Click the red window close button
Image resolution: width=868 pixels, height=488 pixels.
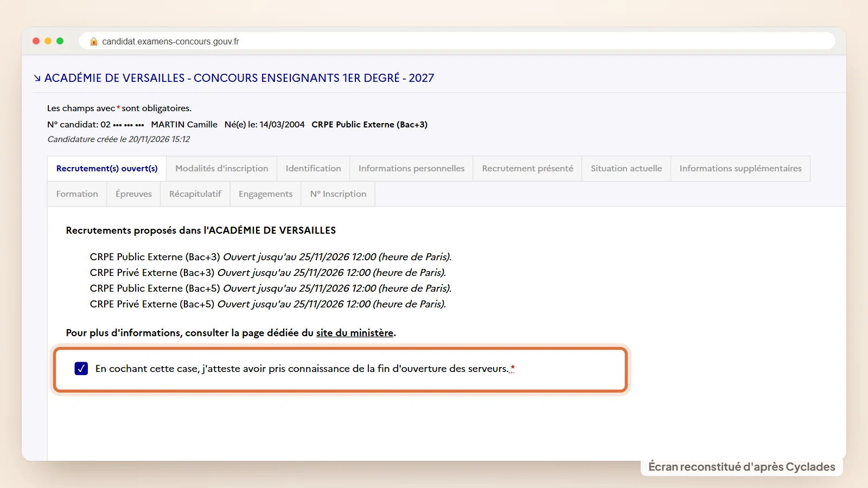36,41
